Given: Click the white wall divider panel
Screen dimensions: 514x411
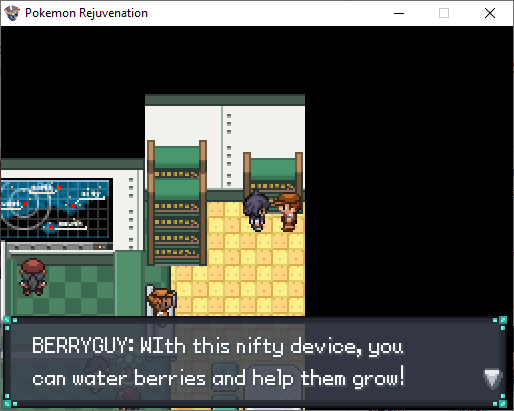Looking at the screenshot, I should coord(229,148).
